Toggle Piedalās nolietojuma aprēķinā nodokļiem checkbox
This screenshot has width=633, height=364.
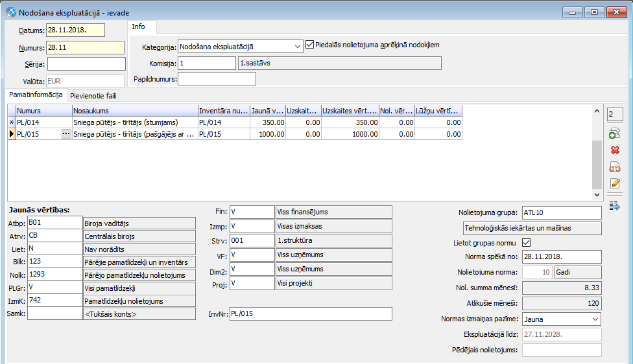(x=309, y=45)
